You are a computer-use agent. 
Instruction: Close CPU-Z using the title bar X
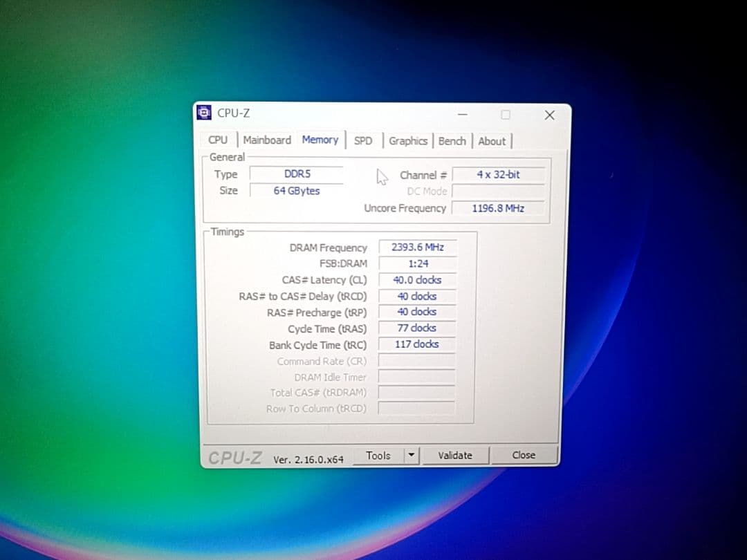(549, 115)
